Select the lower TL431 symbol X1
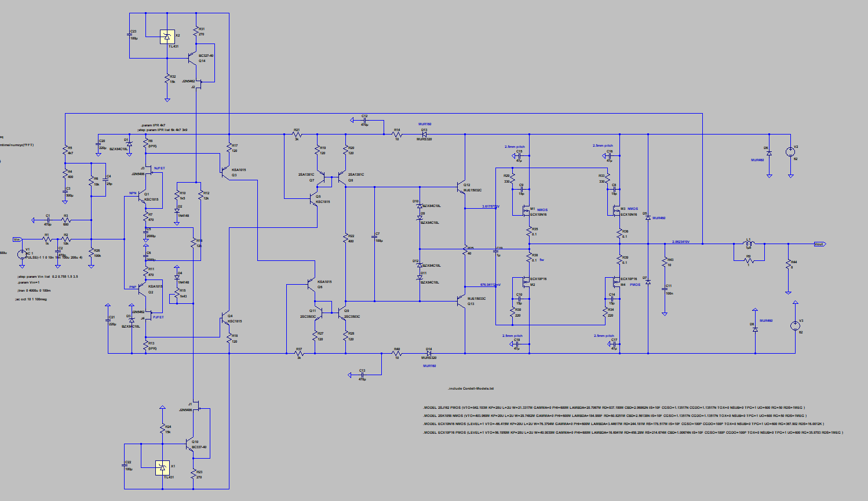This screenshot has width=868, height=501. [163, 468]
